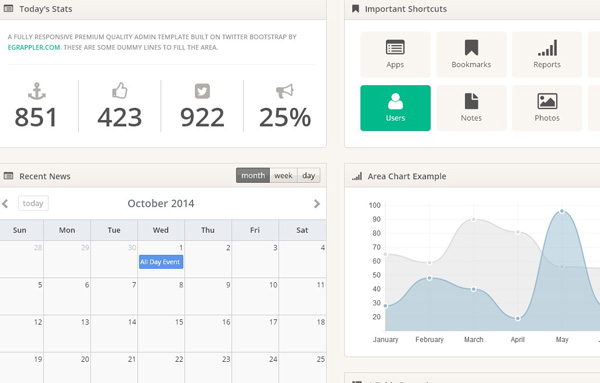Click the Area Chart Example title
The image size is (600, 383).
pos(407,176)
